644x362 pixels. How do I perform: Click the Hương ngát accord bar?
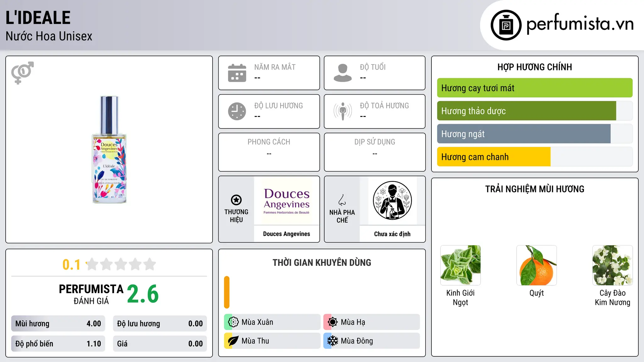pyautogui.click(x=535, y=134)
